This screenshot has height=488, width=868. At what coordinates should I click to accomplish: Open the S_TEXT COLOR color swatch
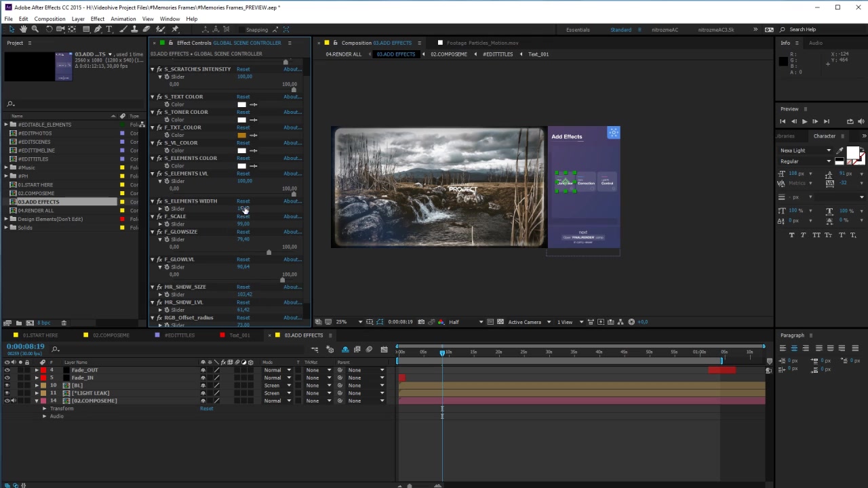point(241,104)
